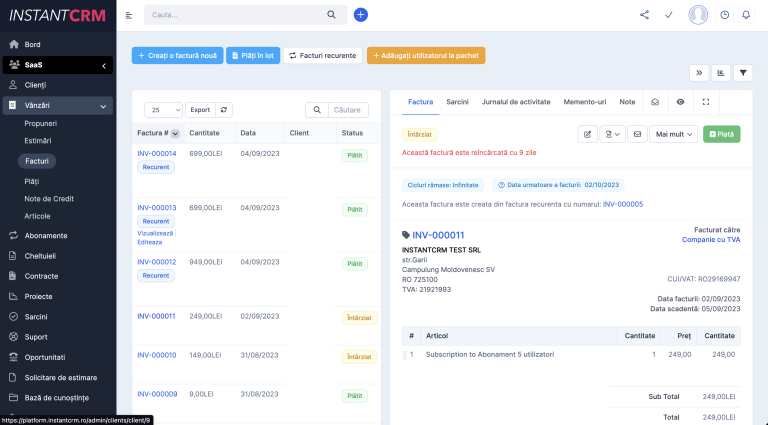Open the user profile avatar
The image size is (768, 425).
[x=698, y=15]
